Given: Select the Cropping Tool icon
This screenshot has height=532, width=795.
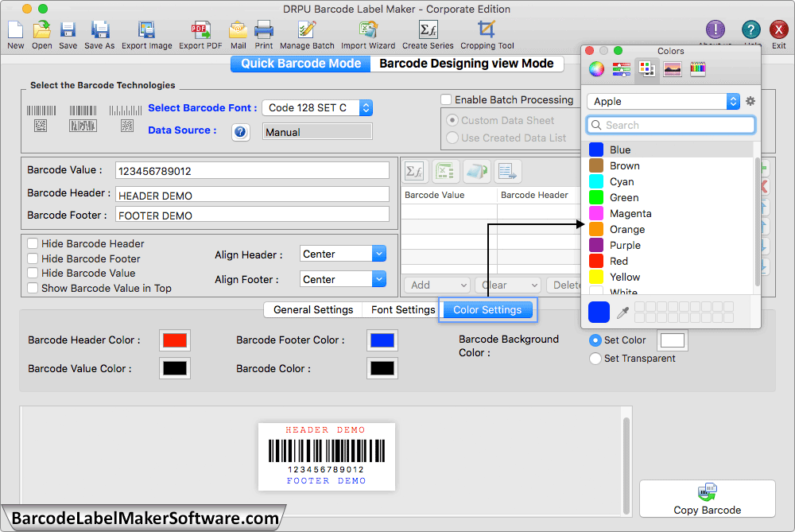Looking at the screenshot, I should tap(487, 30).
